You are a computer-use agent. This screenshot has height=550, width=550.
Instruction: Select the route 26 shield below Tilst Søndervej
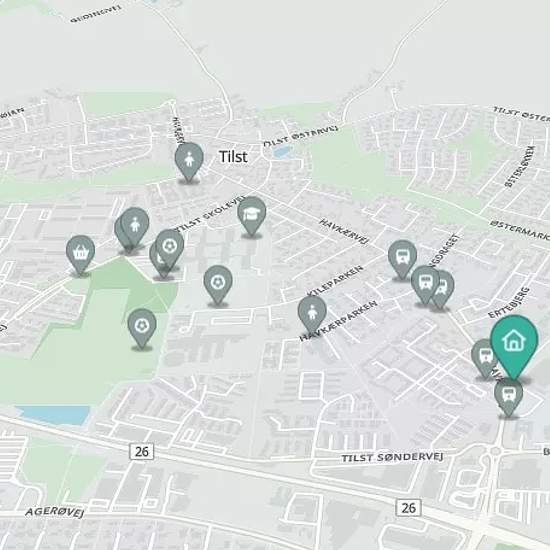(409, 508)
